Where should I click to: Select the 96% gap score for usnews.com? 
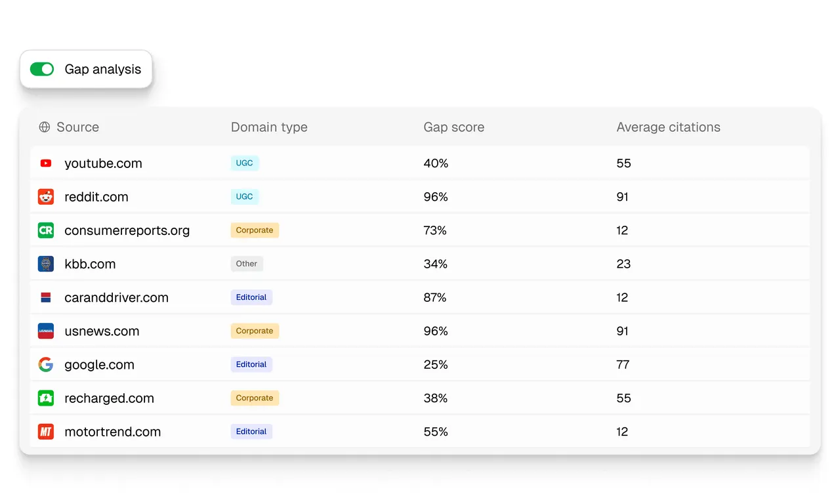[x=436, y=331]
